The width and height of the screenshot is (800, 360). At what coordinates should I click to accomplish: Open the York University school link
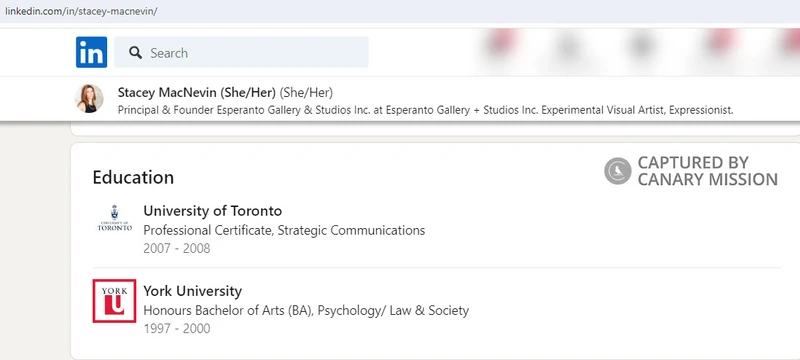192,291
